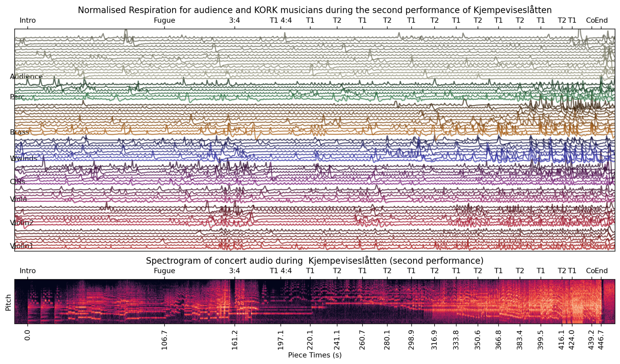Click the 241.1 time tick label

click(x=337, y=340)
